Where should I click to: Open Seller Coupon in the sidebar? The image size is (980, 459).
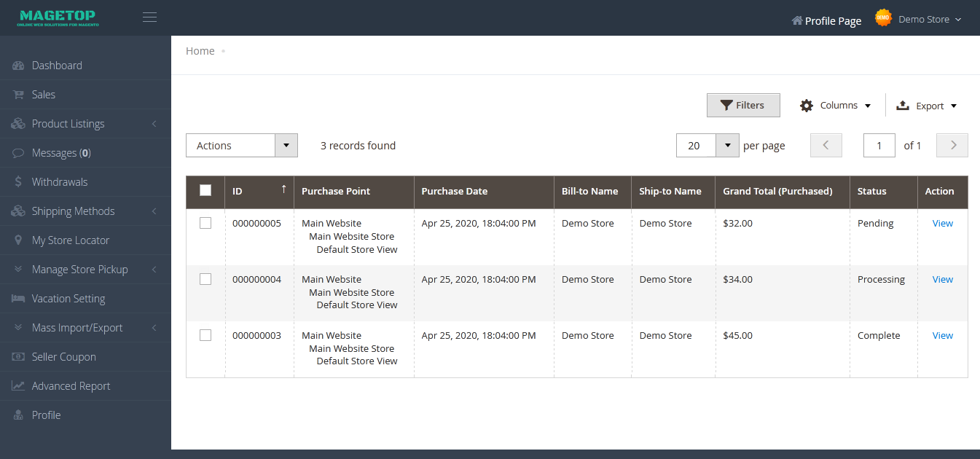[x=64, y=357]
